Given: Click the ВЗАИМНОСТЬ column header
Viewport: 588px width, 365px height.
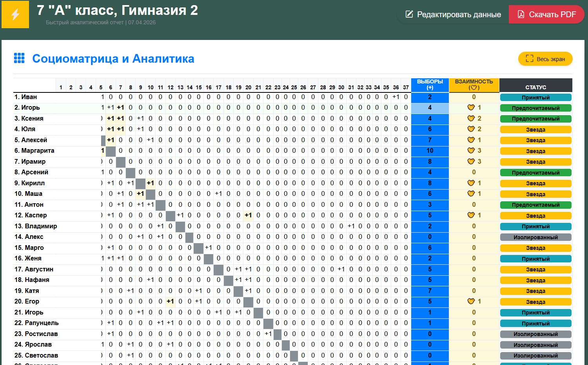Looking at the screenshot, I should [474, 85].
